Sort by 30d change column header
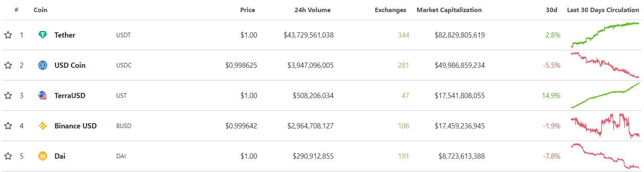 coord(551,10)
